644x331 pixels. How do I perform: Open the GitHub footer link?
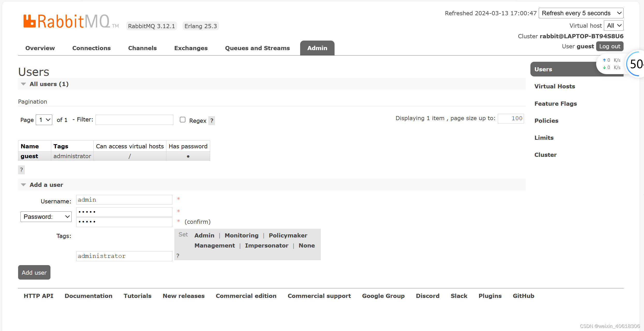(523, 296)
